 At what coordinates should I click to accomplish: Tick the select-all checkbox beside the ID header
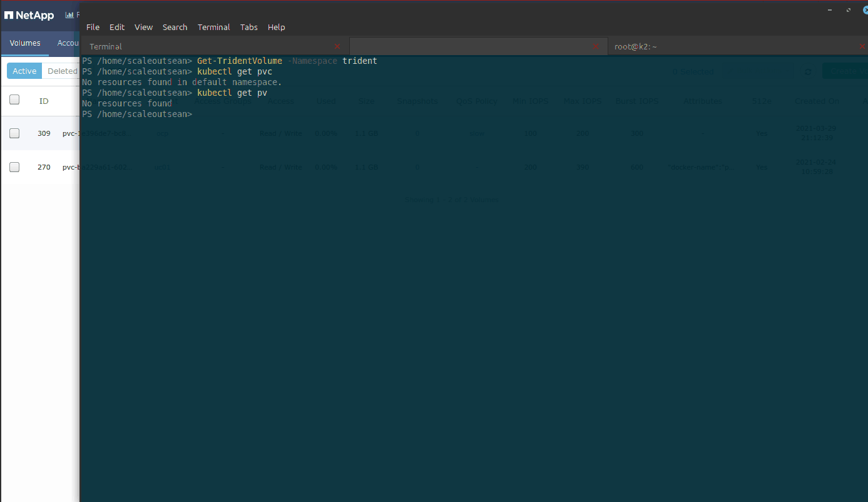[x=14, y=100]
